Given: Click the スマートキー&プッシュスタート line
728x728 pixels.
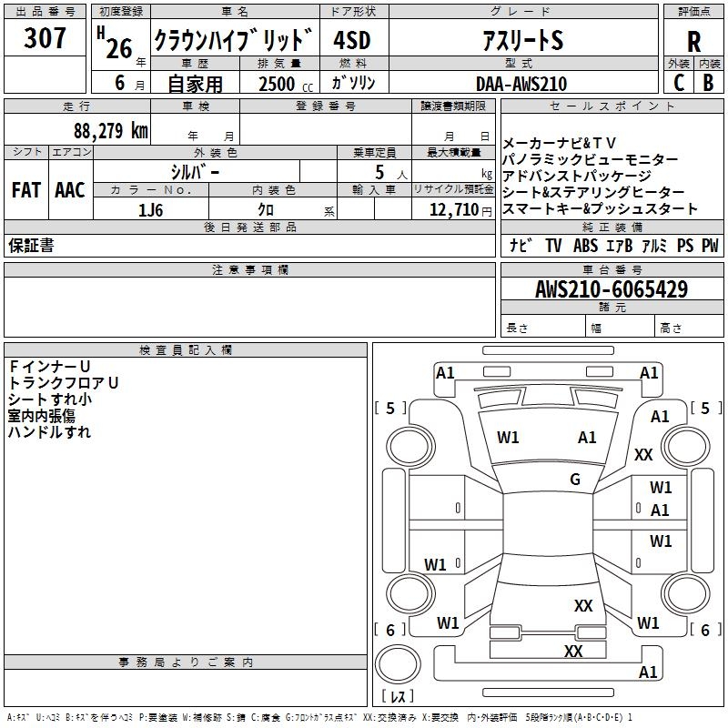Looking at the screenshot, I should [x=600, y=208].
